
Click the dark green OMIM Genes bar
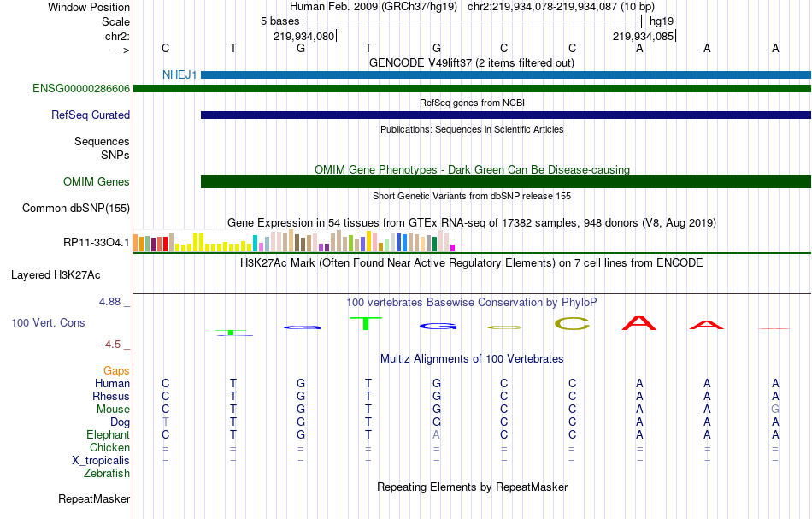pyautogui.click(x=506, y=182)
